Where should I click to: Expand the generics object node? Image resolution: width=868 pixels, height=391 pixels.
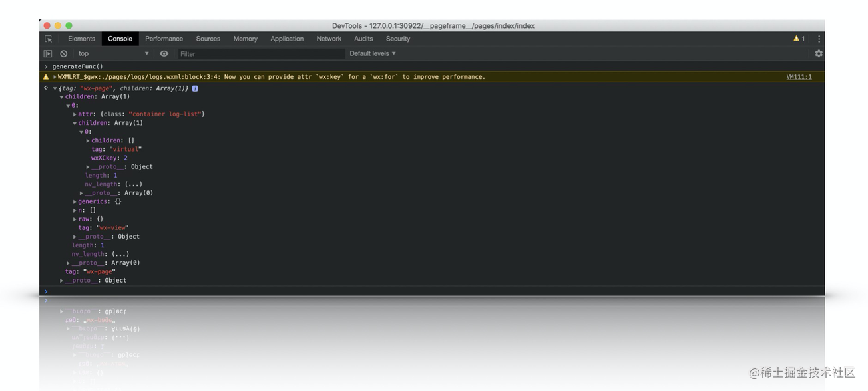pyautogui.click(x=75, y=201)
